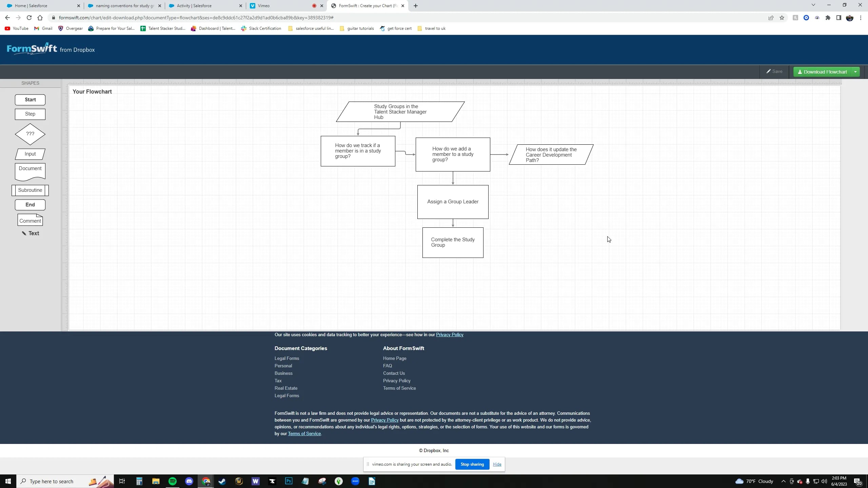Screen dimensions: 868x488
Task: Open Chrome tab search chevron
Action: tap(813, 5)
